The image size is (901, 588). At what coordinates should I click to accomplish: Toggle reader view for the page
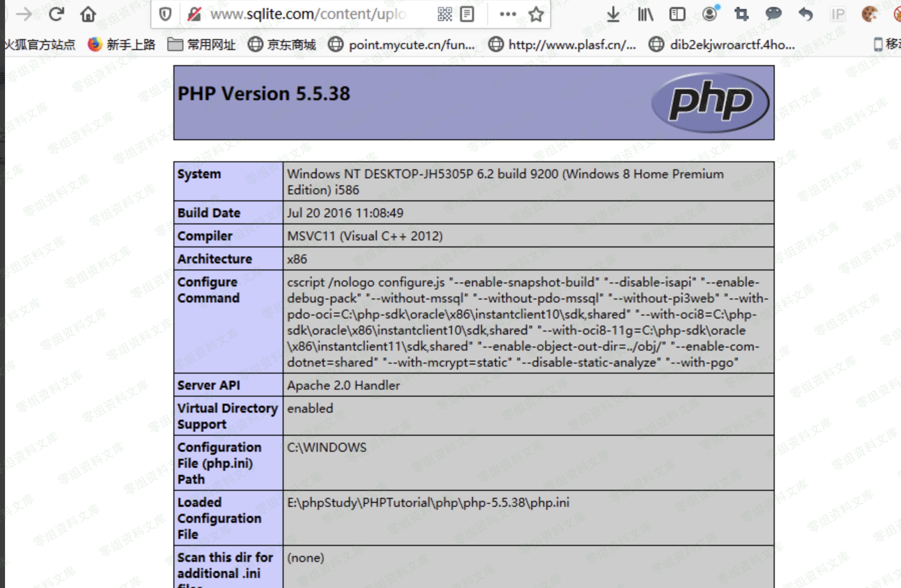point(467,14)
